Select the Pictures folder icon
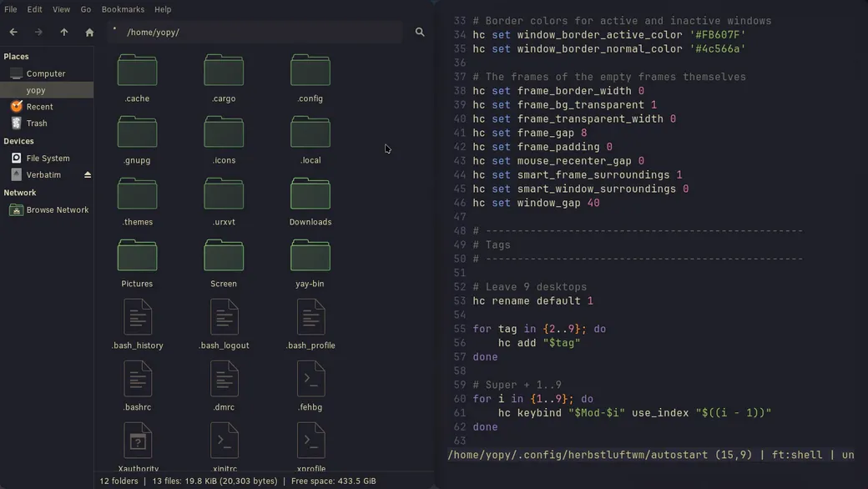Image resolution: width=868 pixels, height=489 pixels. click(x=137, y=255)
